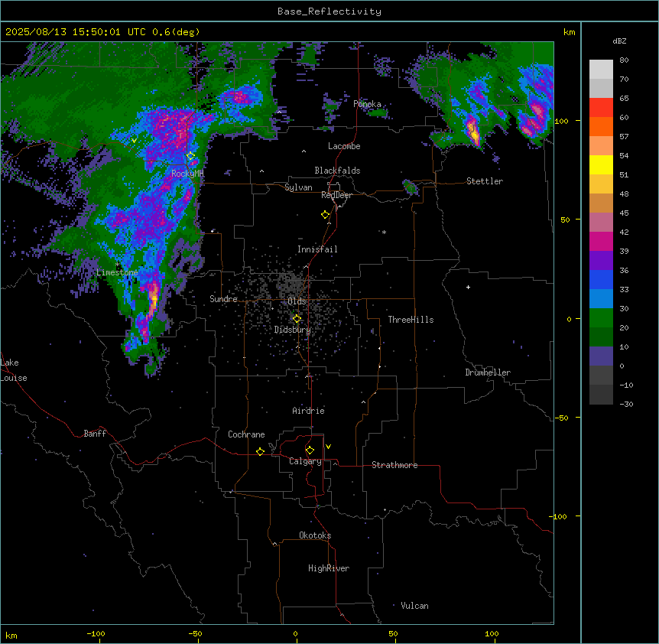Click the yellow V marker east of Calgary
This screenshot has height=644, width=659.
(x=328, y=447)
